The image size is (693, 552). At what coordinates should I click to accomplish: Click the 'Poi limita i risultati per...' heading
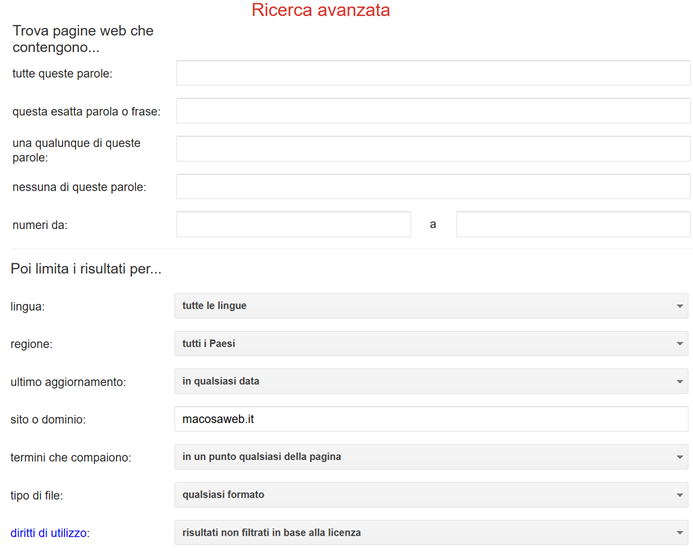click(x=86, y=268)
